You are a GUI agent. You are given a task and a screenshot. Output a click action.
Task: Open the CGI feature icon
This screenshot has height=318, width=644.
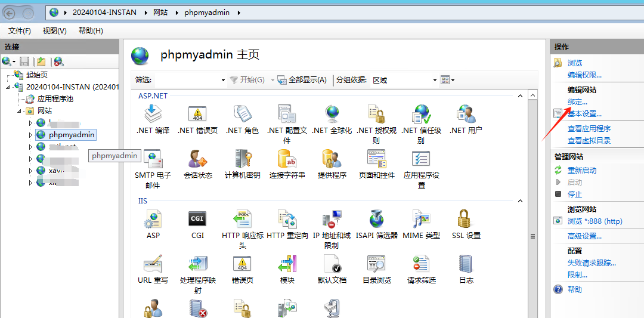197,219
